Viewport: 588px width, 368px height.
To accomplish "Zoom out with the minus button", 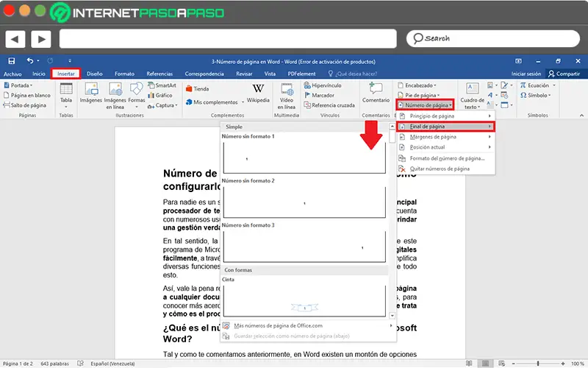I will click(x=513, y=364).
